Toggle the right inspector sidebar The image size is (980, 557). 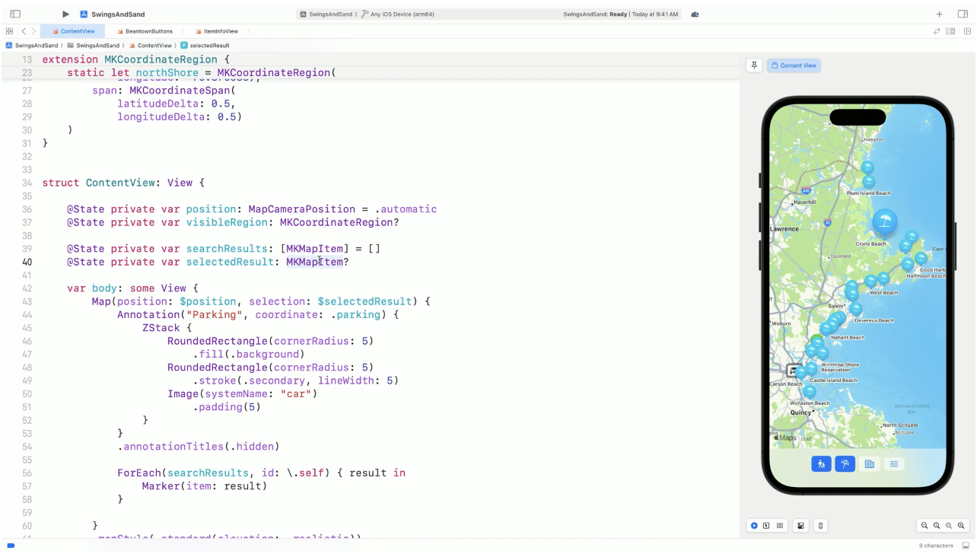(963, 14)
